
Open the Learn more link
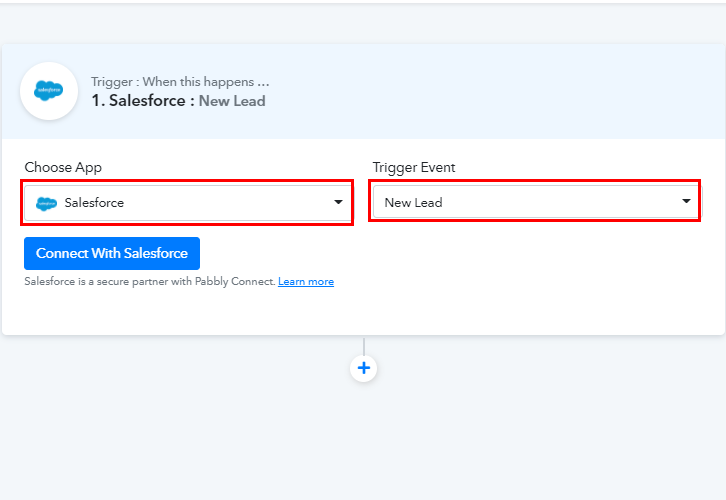point(306,281)
